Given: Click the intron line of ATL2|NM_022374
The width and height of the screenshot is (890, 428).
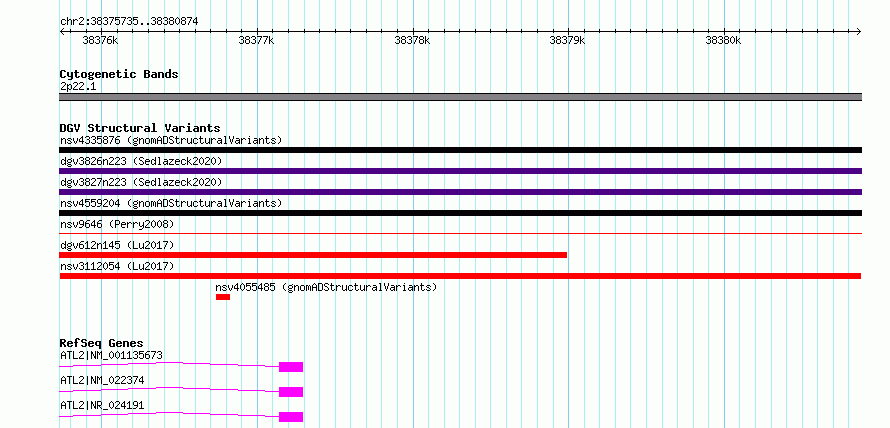Looking at the screenshot, I should [169, 389].
